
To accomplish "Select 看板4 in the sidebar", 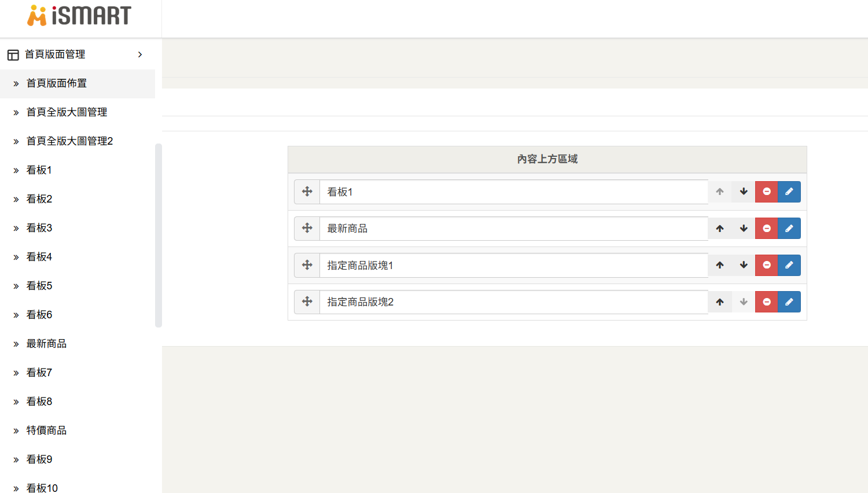I will point(78,257).
